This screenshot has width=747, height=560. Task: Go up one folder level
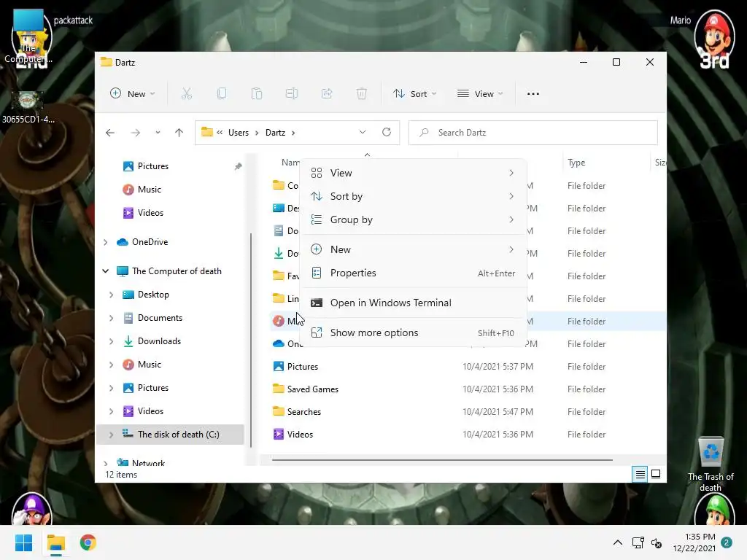(179, 133)
